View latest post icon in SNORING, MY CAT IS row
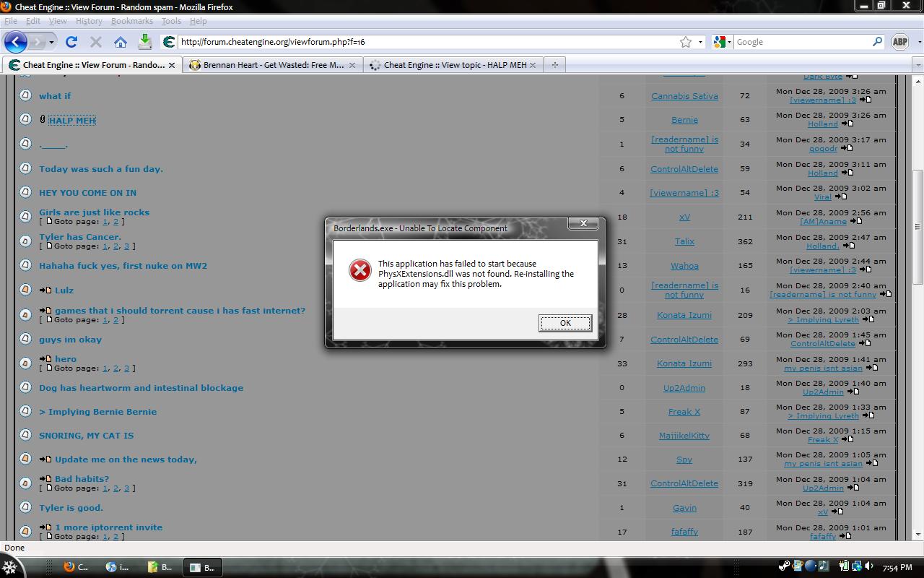Screen dimensions: 924x578 point(848,440)
